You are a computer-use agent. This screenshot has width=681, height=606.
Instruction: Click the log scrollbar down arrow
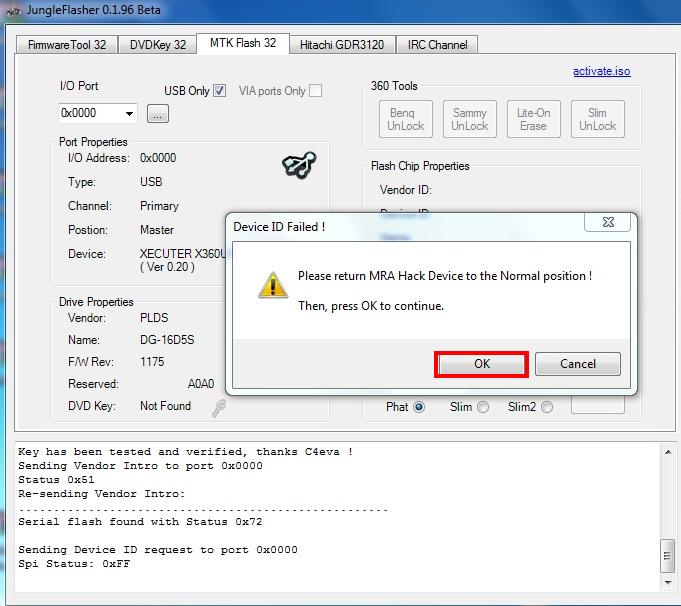click(668, 582)
